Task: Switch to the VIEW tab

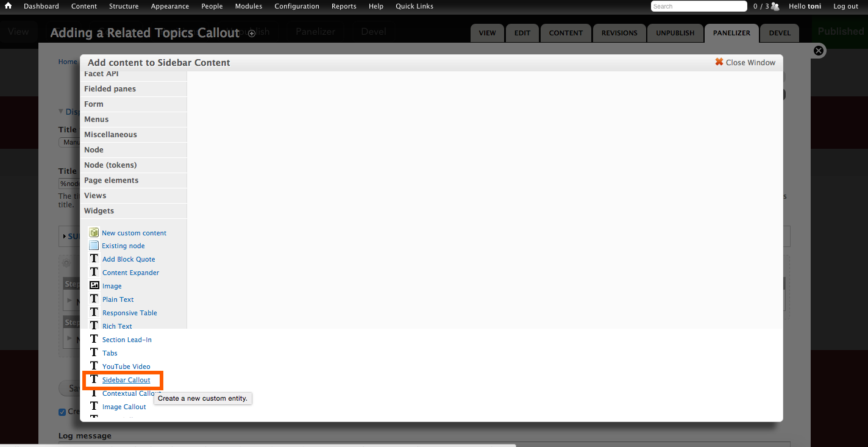Action: (x=487, y=33)
